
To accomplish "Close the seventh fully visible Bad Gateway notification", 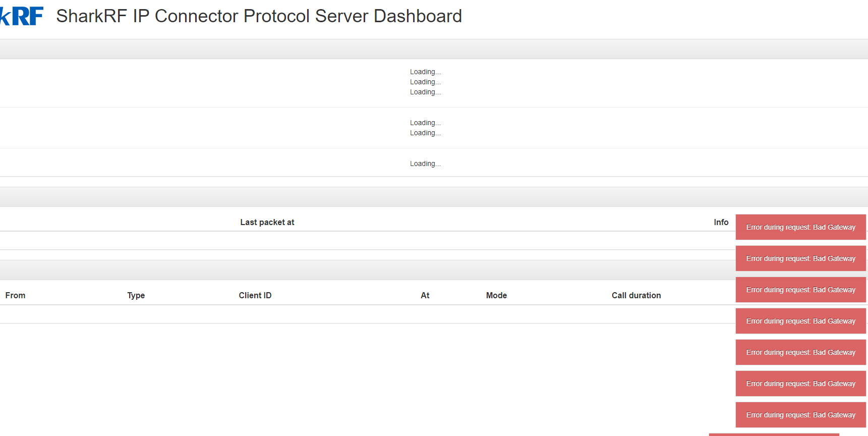I will 800,415.
